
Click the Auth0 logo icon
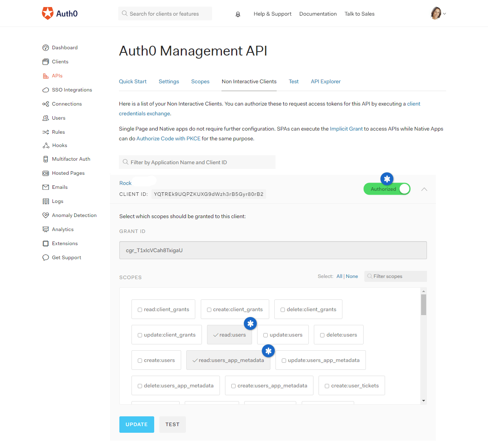pyautogui.click(x=48, y=13)
